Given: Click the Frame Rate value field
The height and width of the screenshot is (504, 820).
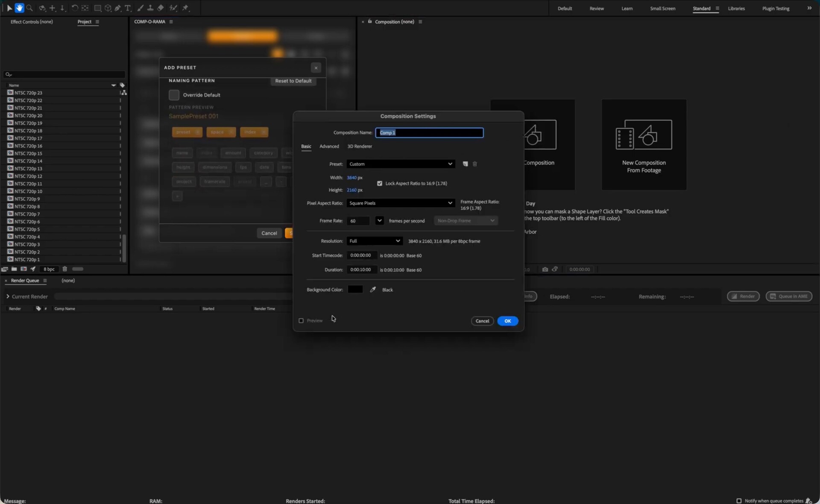Looking at the screenshot, I should coord(358,221).
